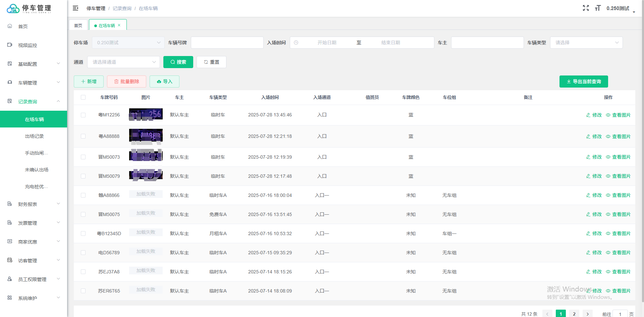The image size is (644, 317).
Task: Toggle fullscreen mode icon
Action: pos(586,8)
